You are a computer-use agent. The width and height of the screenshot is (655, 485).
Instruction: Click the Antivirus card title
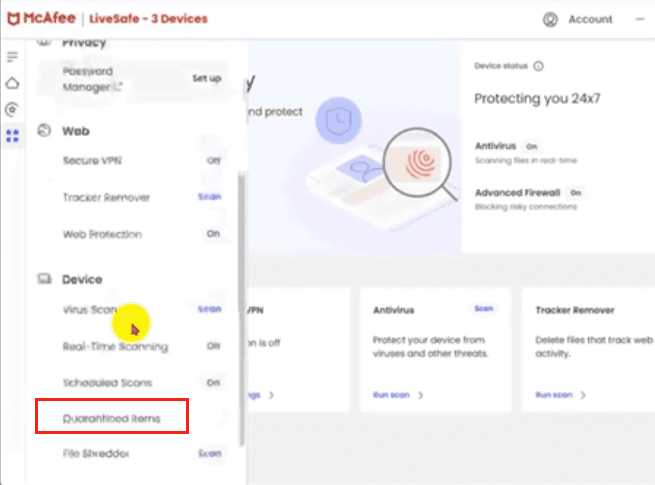click(394, 310)
